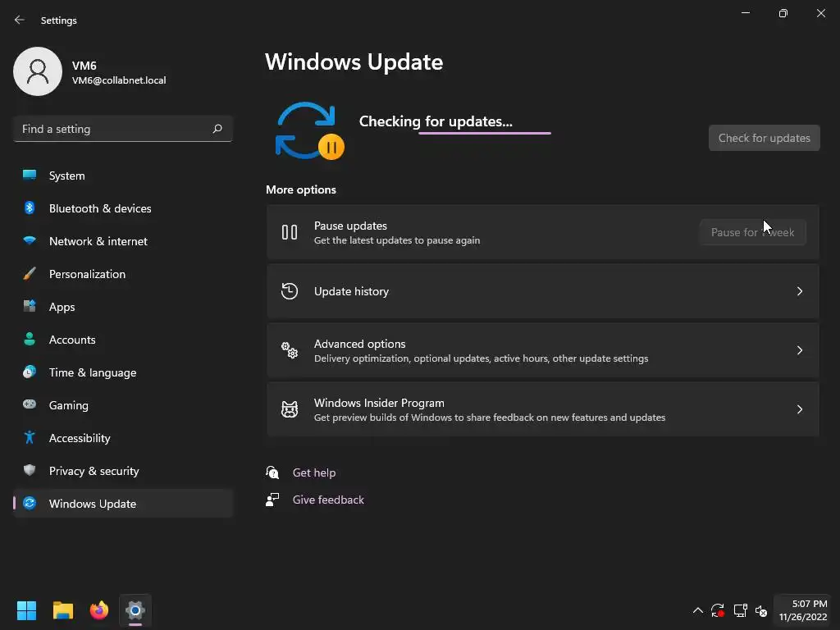Click the VM6@collabnet.local account text
Screen dimensions: 840x630
point(119,80)
